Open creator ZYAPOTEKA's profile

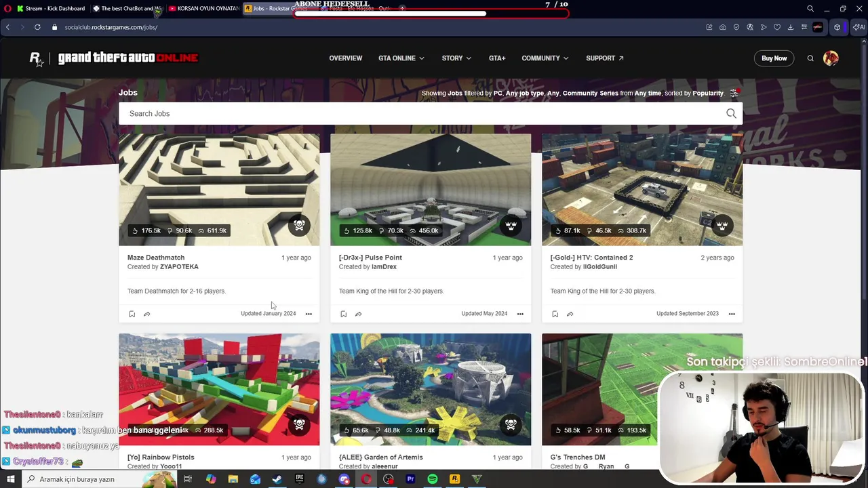[179, 267]
